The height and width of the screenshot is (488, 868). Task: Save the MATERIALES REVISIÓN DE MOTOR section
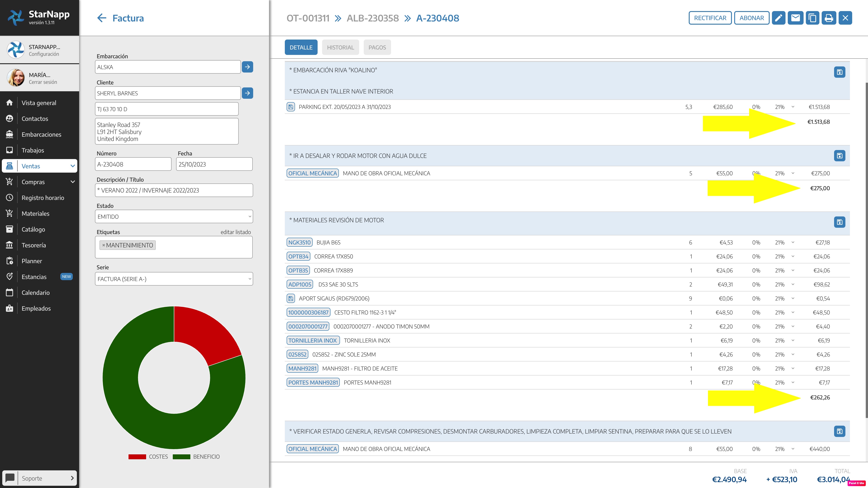click(x=839, y=222)
